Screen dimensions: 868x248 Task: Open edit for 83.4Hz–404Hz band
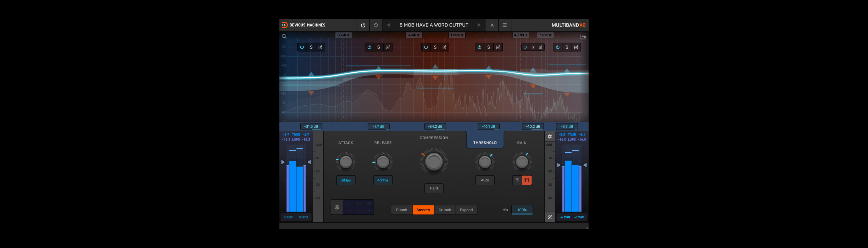pos(388,48)
